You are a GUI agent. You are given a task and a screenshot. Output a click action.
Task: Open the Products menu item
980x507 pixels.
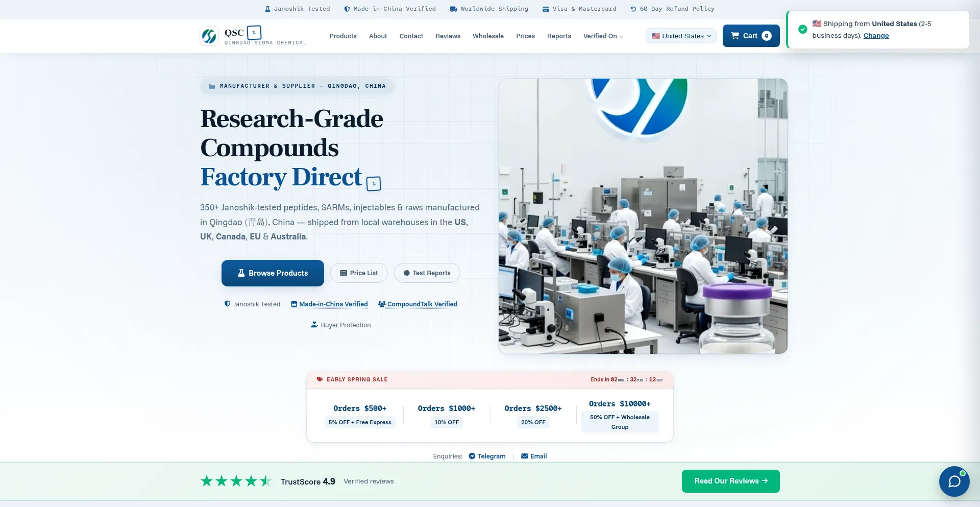[x=343, y=36]
